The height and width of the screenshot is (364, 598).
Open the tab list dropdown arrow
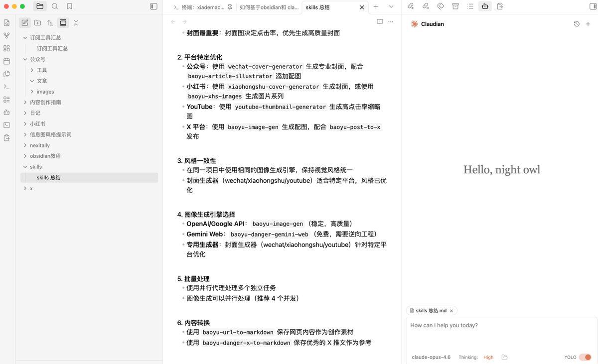[x=391, y=6]
